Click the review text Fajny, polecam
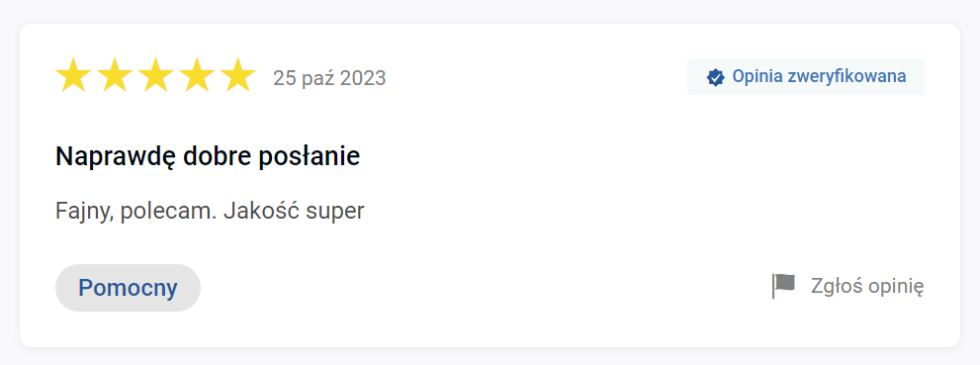The image size is (980, 365). [x=135, y=212]
